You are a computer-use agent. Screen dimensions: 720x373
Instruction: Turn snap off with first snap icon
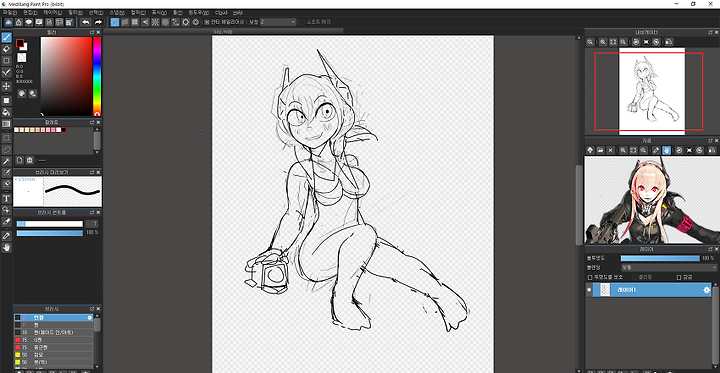click(115, 22)
